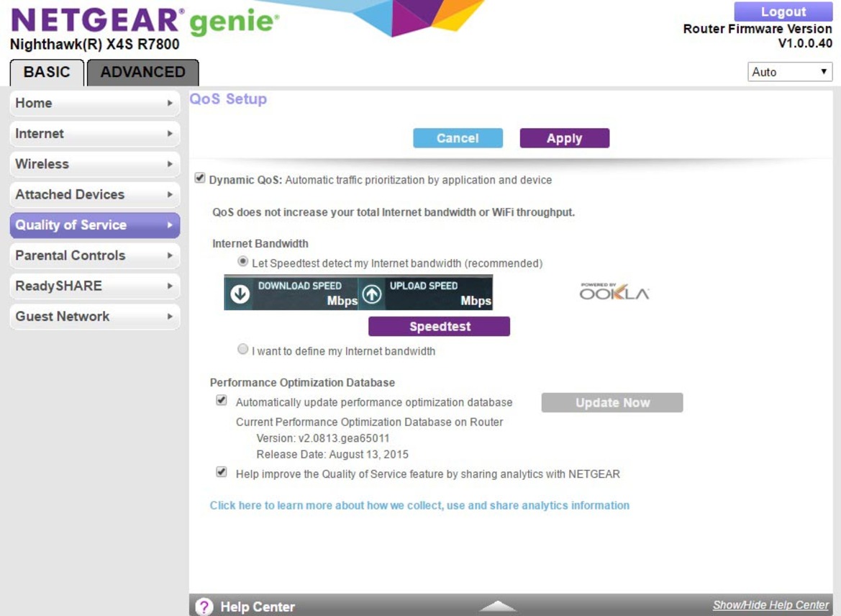841x616 pixels.
Task: Click the DOWNLOAD SPEED Mbps display
Action: [291, 292]
